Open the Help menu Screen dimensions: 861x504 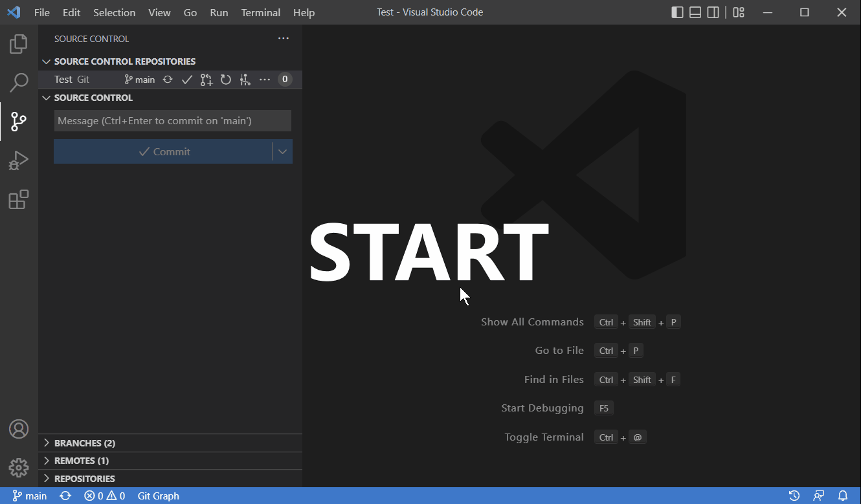click(304, 12)
